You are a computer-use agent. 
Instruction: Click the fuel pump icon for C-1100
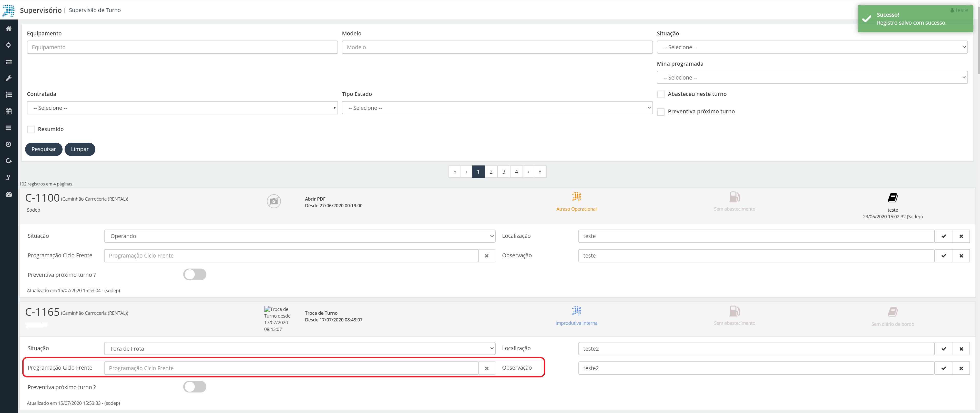(734, 197)
